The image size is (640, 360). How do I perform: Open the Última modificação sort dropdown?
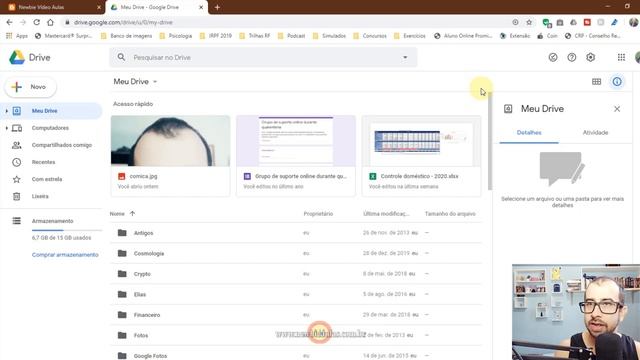386,214
